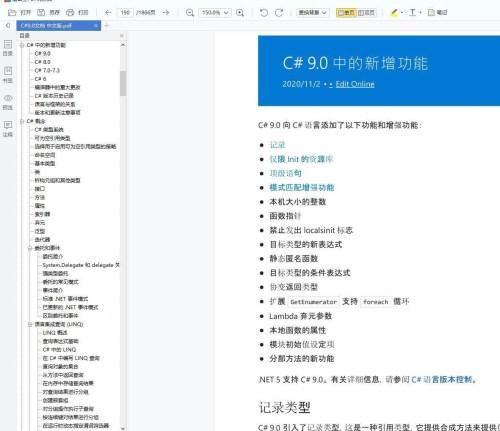
Task: Open highlighter color dropdown arrow
Action: 402,13
